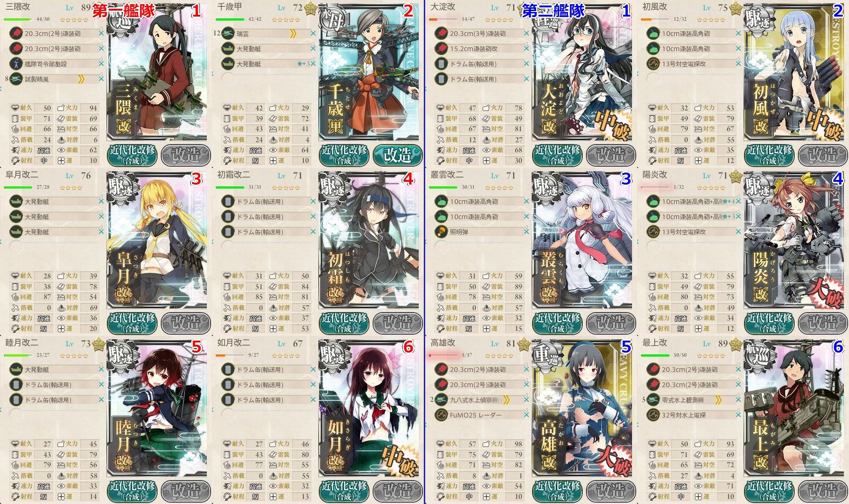Select the FuMO25 レーダー icon on 高雄改
The image size is (849, 504).
(441, 415)
